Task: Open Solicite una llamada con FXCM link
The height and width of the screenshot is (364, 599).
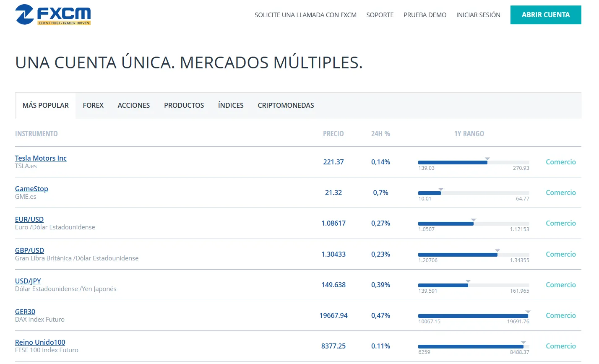Action: coord(305,15)
